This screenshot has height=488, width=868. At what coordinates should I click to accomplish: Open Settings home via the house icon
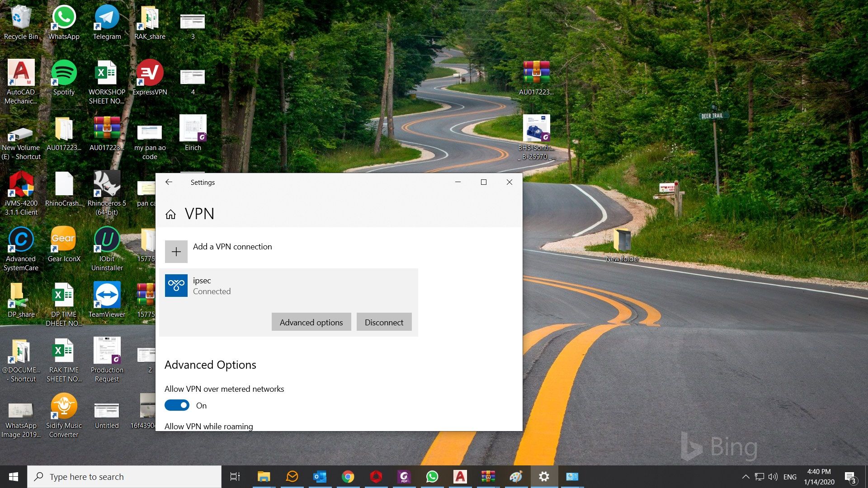click(x=170, y=214)
